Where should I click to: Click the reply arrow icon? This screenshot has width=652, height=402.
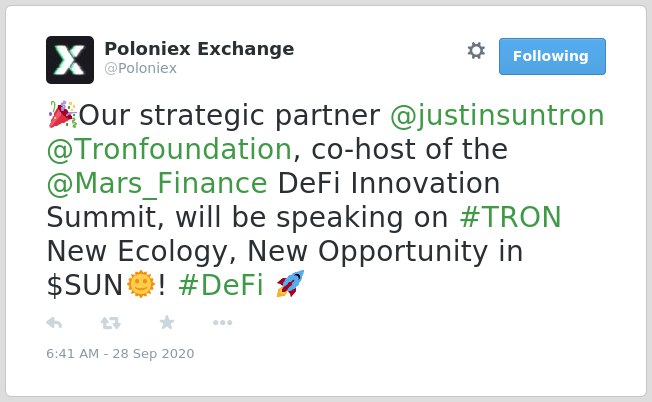click(54, 323)
